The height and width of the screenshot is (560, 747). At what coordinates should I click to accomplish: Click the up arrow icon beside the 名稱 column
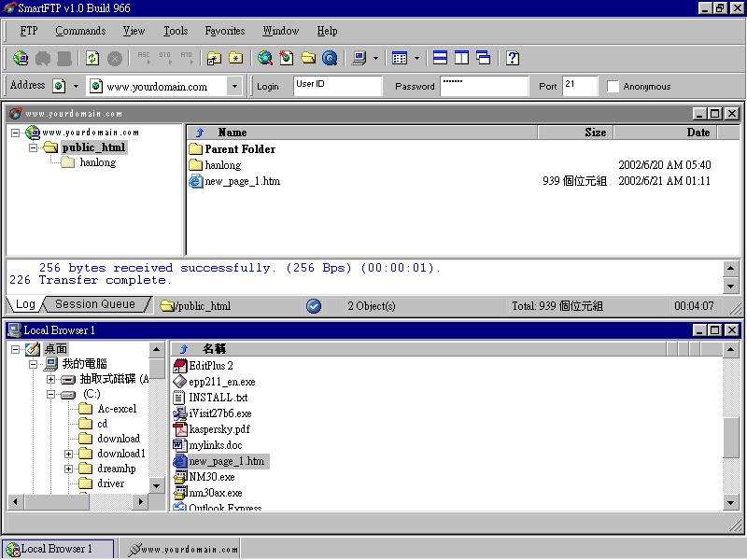click(184, 349)
